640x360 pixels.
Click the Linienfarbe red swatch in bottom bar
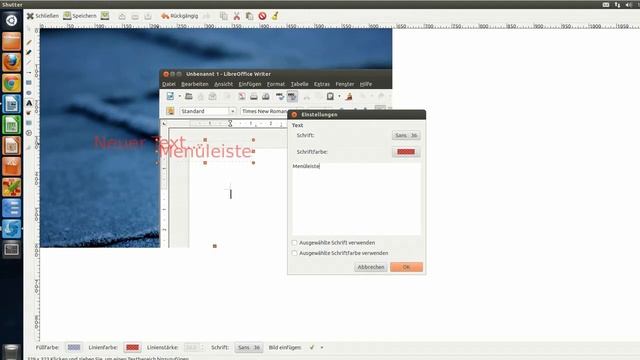132,347
